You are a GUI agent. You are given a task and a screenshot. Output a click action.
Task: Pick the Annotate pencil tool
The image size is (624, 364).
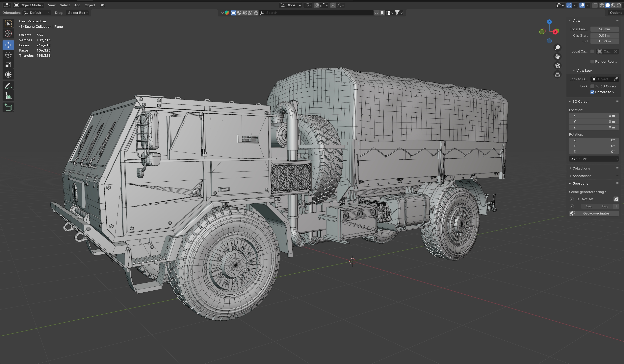point(8,86)
